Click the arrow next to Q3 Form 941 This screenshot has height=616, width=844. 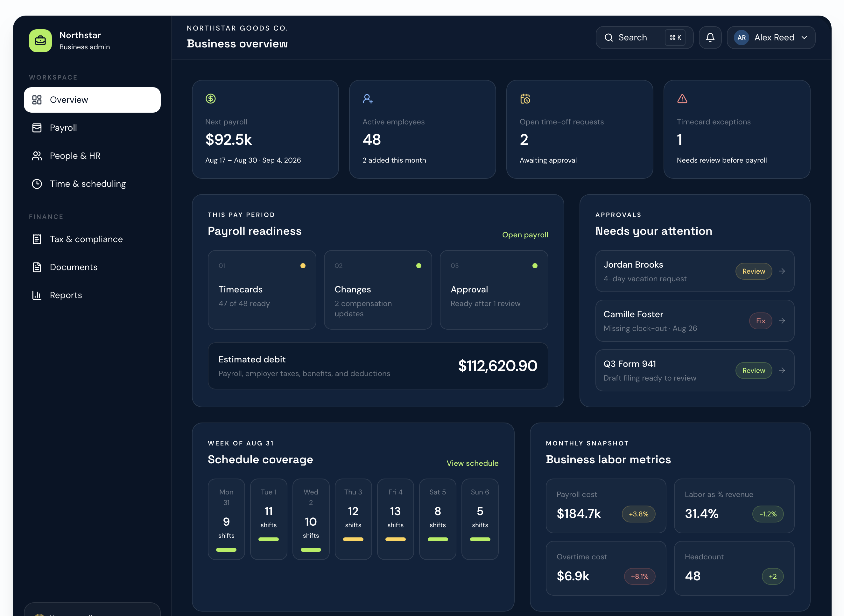point(782,370)
